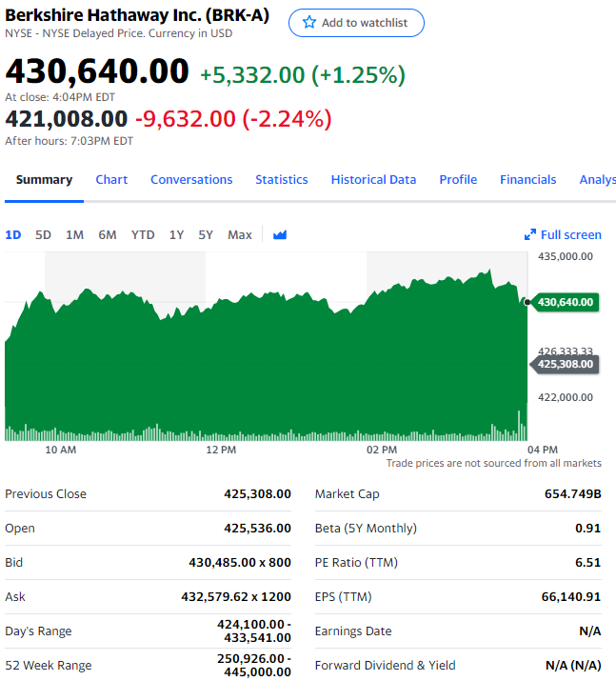This screenshot has height=681, width=616.
Task: Switch to the Statistics tab
Action: click(x=281, y=179)
